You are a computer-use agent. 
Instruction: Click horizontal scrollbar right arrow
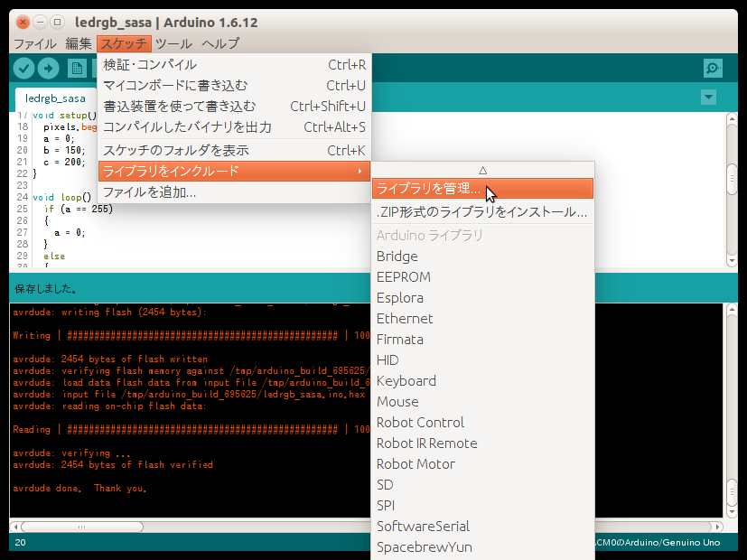(x=717, y=527)
